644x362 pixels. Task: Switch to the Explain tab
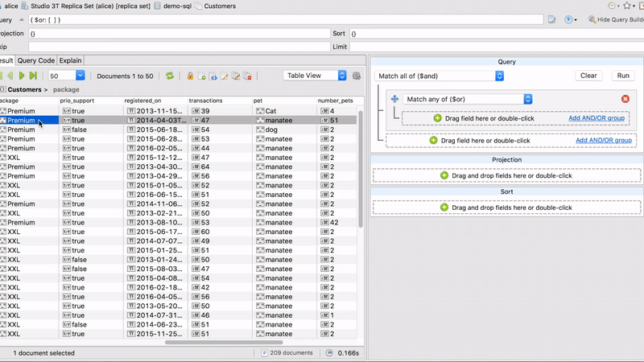(70, 60)
